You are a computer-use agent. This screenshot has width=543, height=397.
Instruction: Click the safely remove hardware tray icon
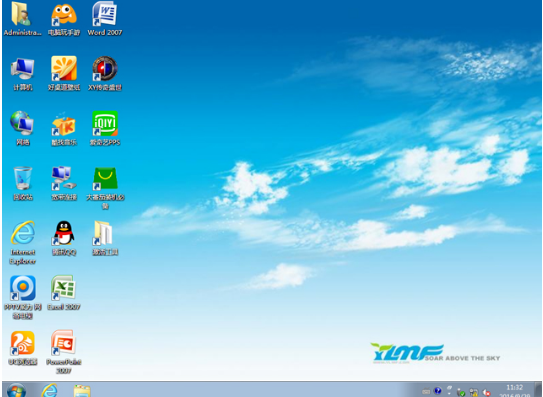tap(461, 392)
